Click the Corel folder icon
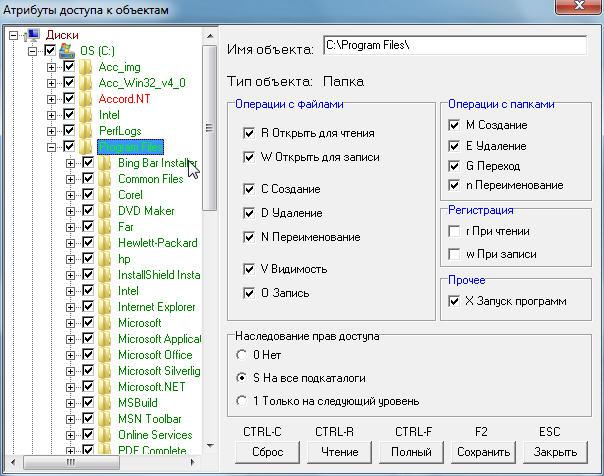Viewport: 604px width, 476px height. click(x=105, y=194)
